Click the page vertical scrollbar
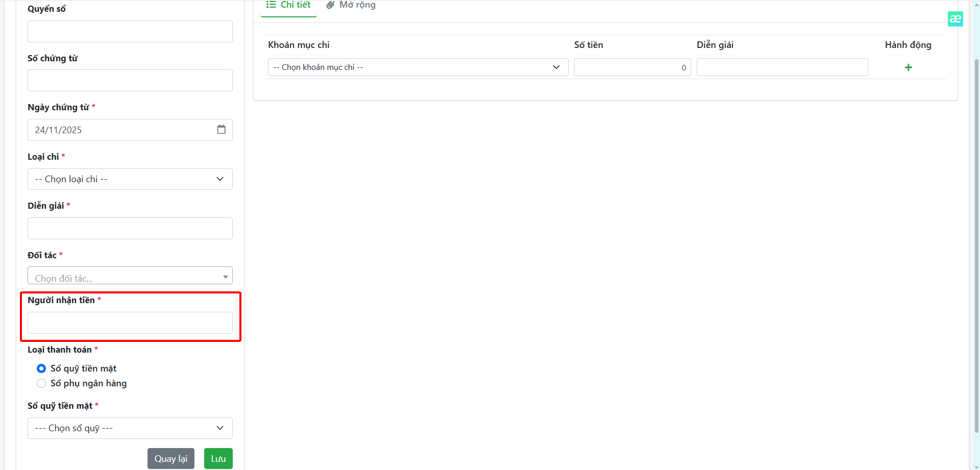980x470 pixels. tap(976, 235)
